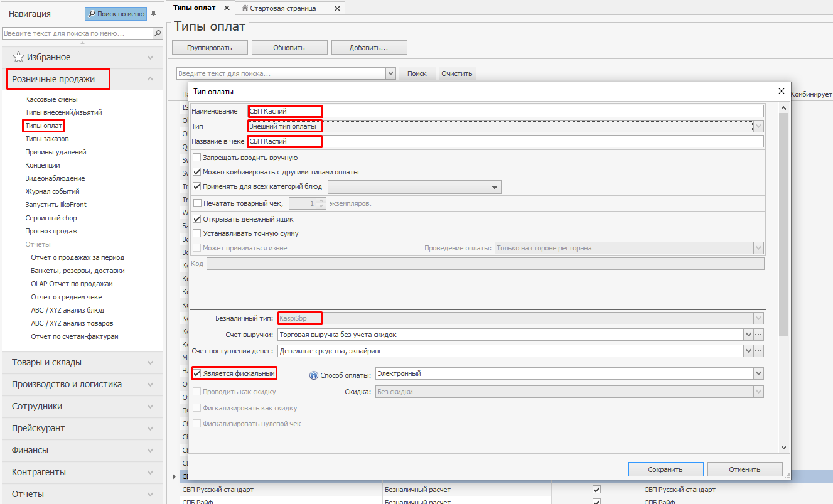Open the Тип dropdown in the dialog
The width and height of the screenshot is (833, 504).
(759, 126)
